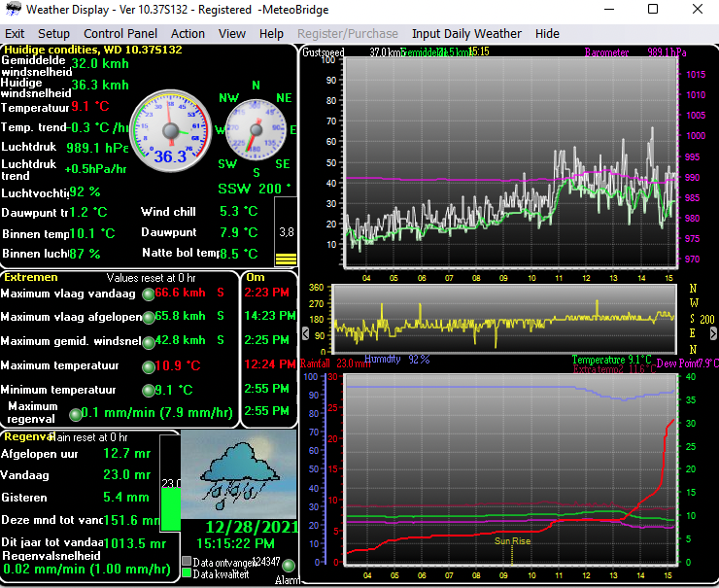Click left arrow on wind direction graph
Screen dimensions: 719x588
(306, 333)
